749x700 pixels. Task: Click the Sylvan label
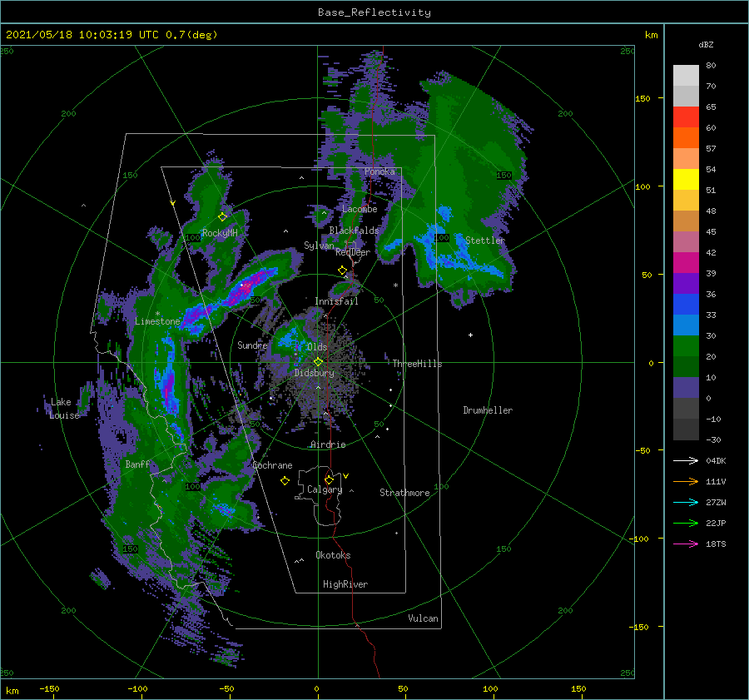319,246
